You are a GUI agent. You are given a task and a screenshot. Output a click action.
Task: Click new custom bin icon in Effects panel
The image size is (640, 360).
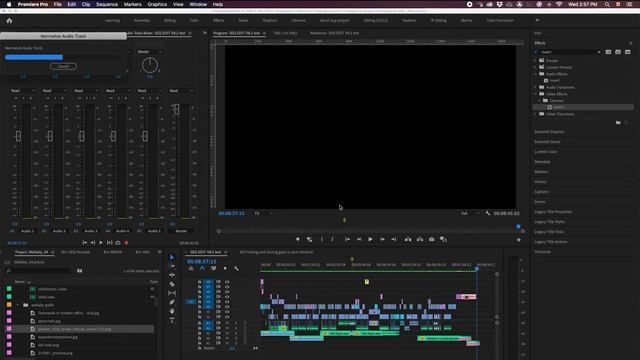pyautogui.click(x=618, y=122)
